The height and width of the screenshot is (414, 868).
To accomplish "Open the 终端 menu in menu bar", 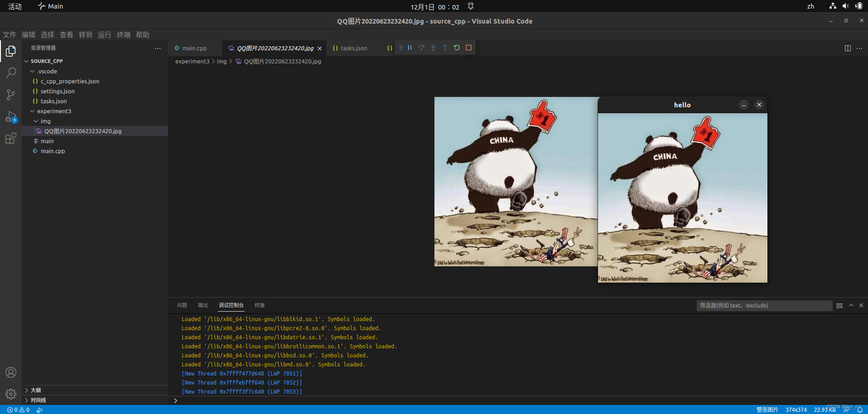I will click(x=124, y=35).
